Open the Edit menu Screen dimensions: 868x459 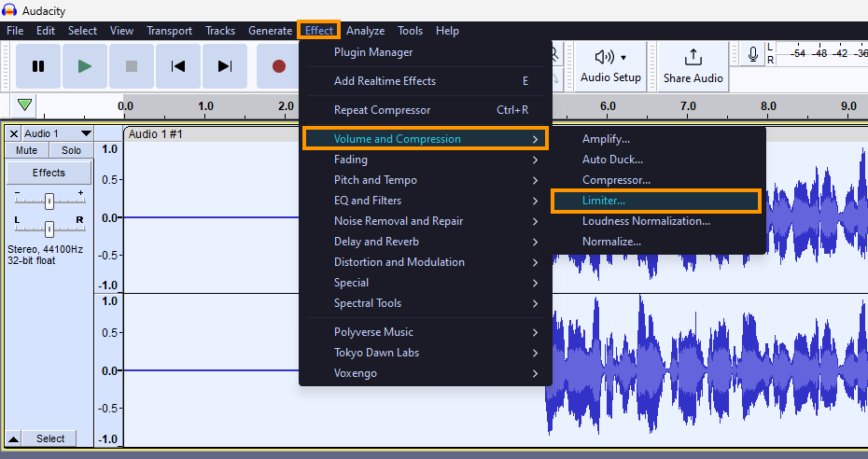46,31
